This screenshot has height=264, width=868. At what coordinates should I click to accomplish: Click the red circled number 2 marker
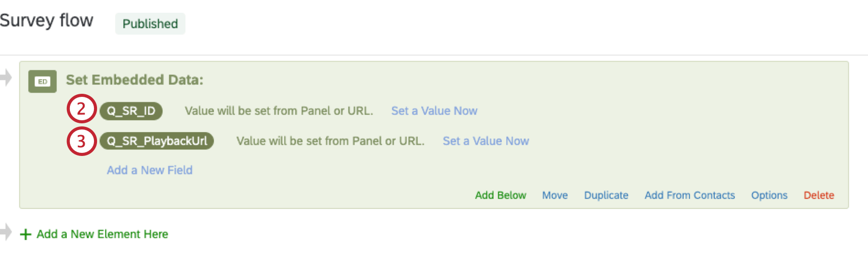point(82,109)
